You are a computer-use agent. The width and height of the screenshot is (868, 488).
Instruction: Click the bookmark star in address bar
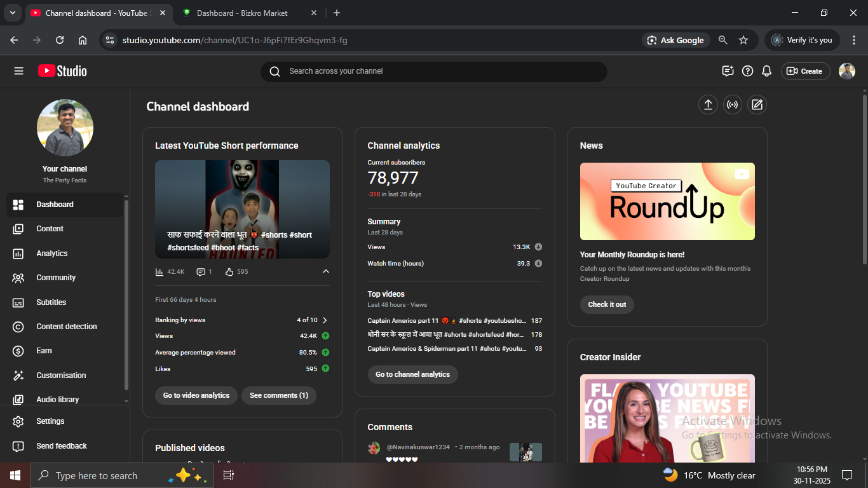click(743, 40)
